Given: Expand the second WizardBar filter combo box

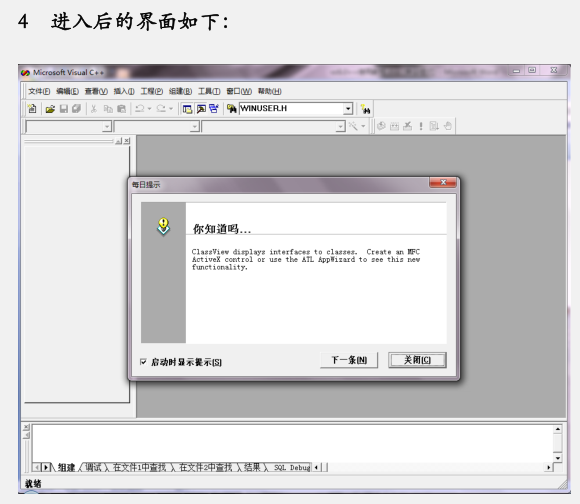Looking at the screenshot, I should click(x=195, y=126).
